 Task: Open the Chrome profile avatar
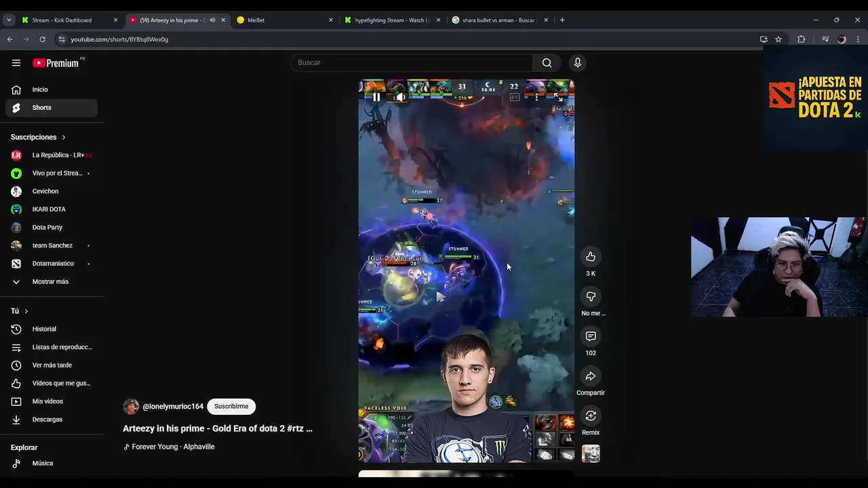pos(842,39)
